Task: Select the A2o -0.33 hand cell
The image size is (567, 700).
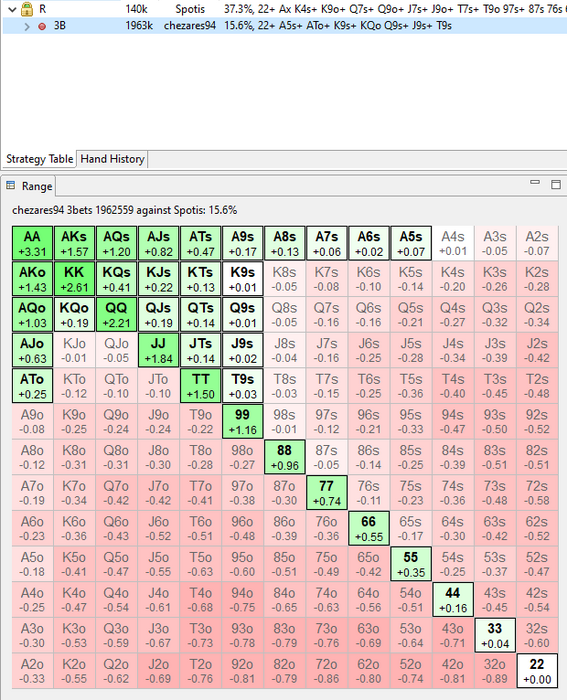Action: [32, 671]
